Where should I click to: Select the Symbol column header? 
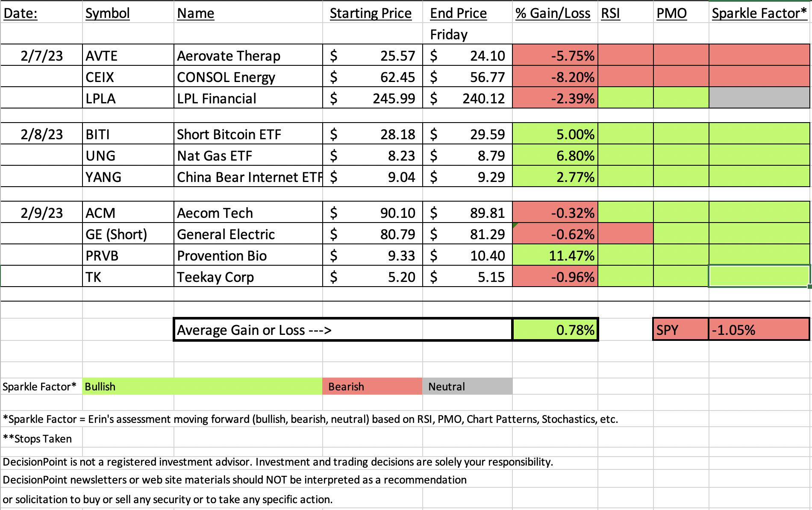click(128, 12)
